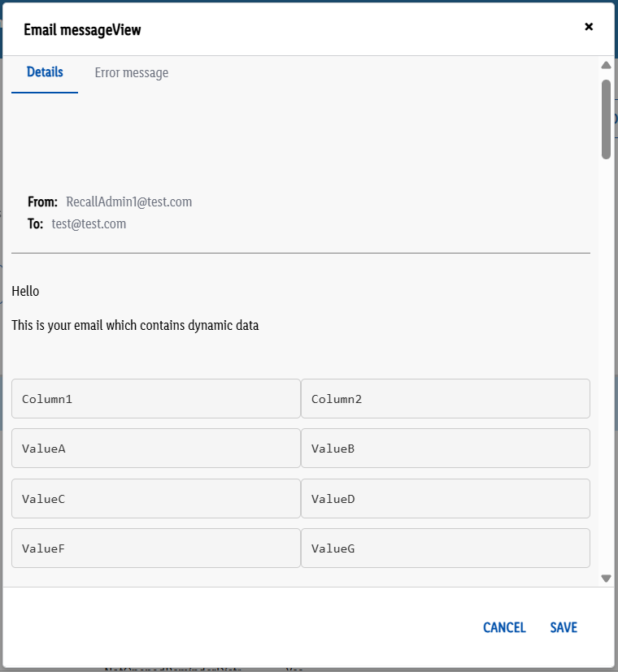Switch to the Error message tab
The image size is (618, 672).
click(x=131, y=73)
